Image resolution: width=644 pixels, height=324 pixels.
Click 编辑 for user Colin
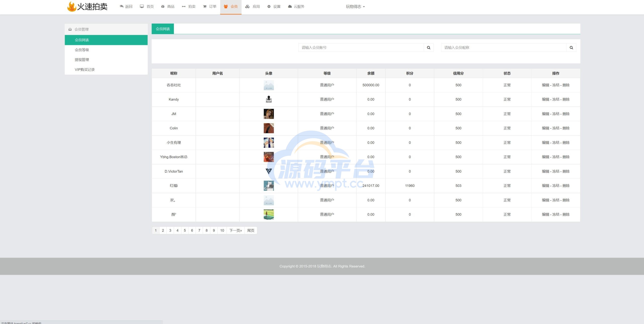[545, 128]
